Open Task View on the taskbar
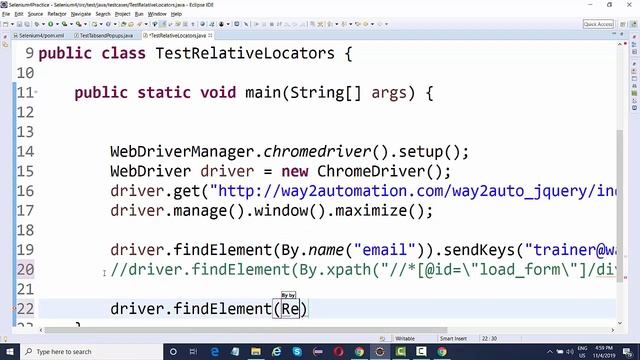Image resolution: width=640 pixels, height=360 pixels. (x=193, y=351)
